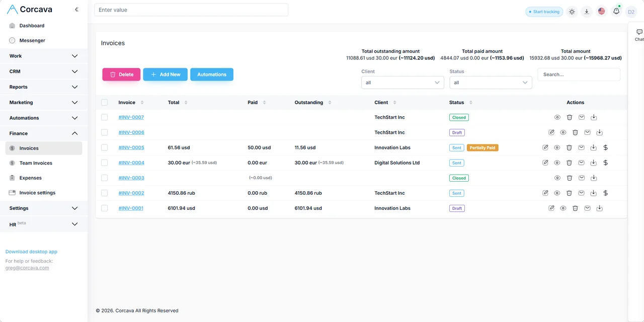Collapse the sidebar with the double-chevron icon
The width and height of the screenshot is (644, 322).
[76, 10]
